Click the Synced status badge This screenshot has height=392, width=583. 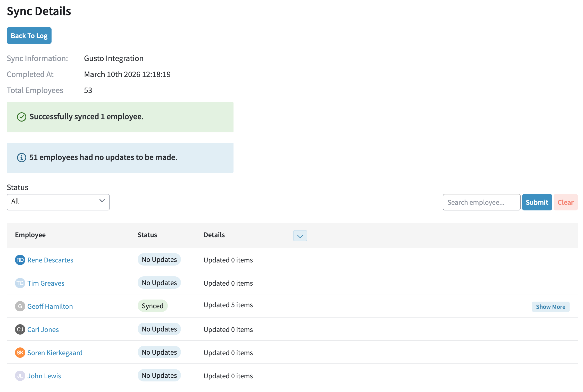pos(153,306)
